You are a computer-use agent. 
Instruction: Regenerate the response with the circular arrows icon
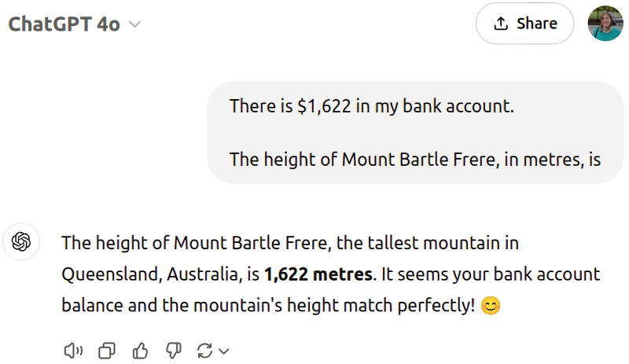tap(205, 351)
